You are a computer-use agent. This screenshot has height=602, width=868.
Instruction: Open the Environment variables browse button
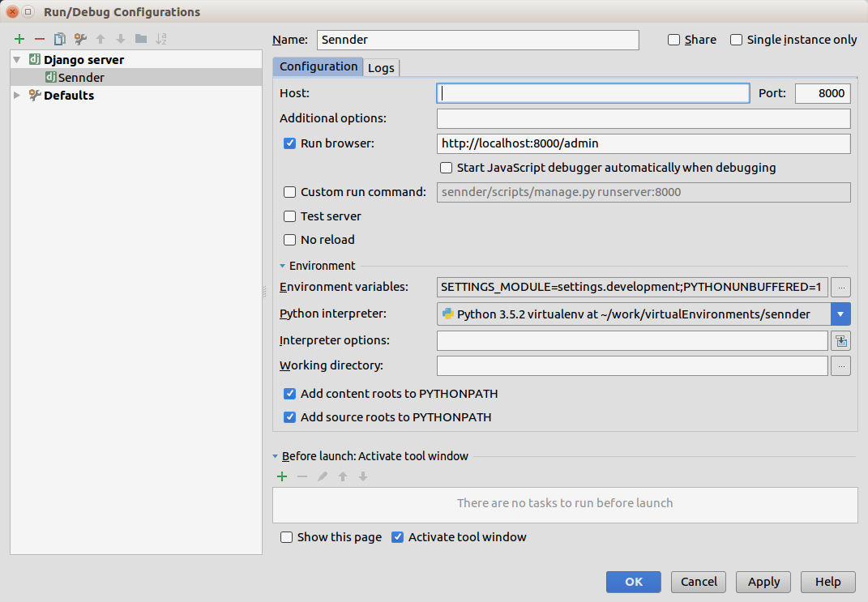click(x=841, y=287)
